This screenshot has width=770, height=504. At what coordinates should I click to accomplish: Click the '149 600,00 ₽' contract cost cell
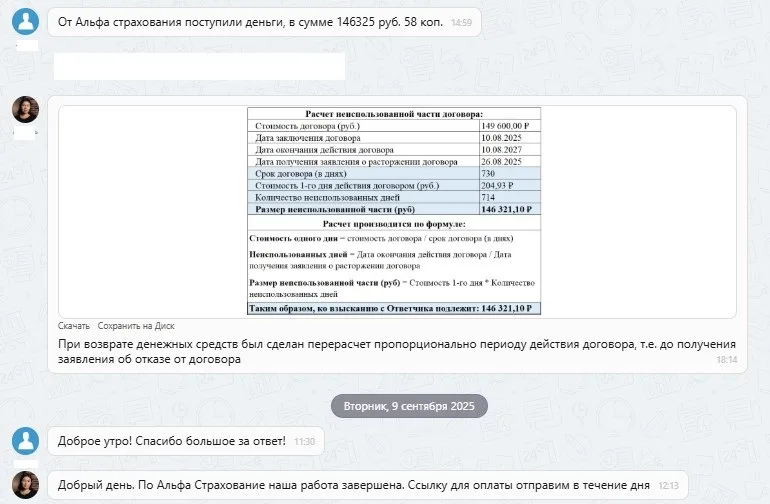[x=510, y=126]
